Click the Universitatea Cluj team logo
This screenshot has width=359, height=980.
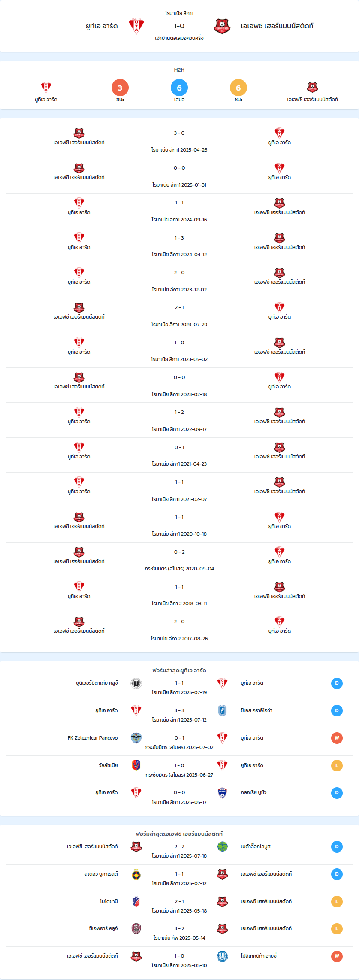pyautogui.click(x=136, y=683)
